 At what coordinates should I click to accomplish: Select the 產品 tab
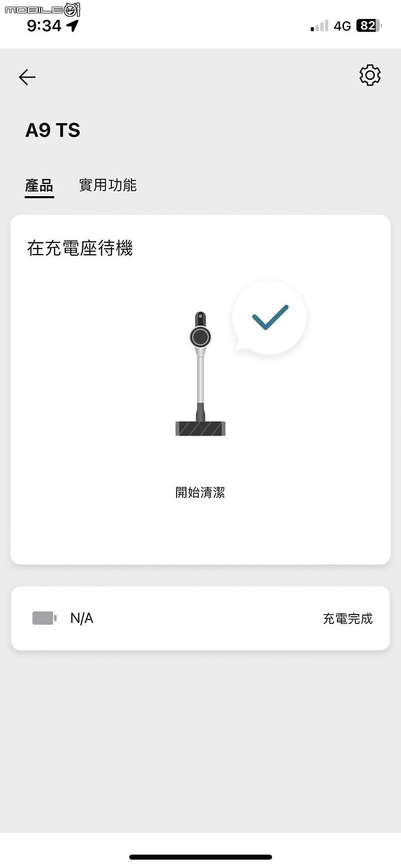pyautogui.click(x=39, y=185)
